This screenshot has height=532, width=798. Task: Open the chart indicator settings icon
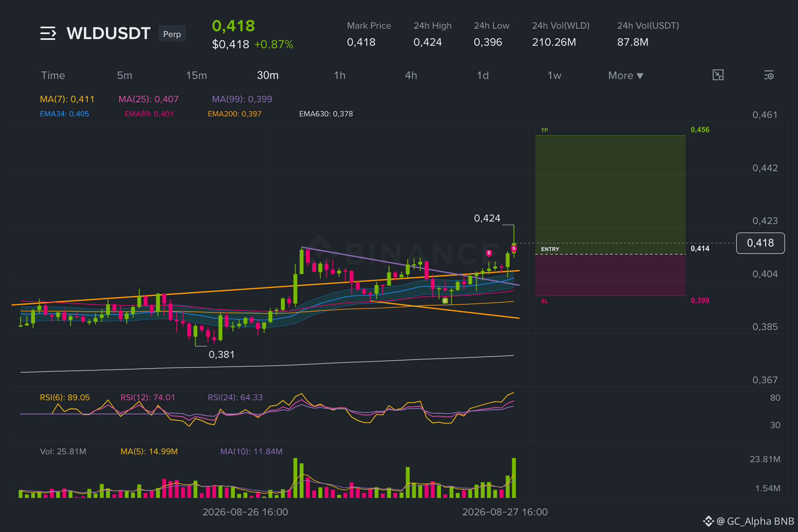(768, 75)
